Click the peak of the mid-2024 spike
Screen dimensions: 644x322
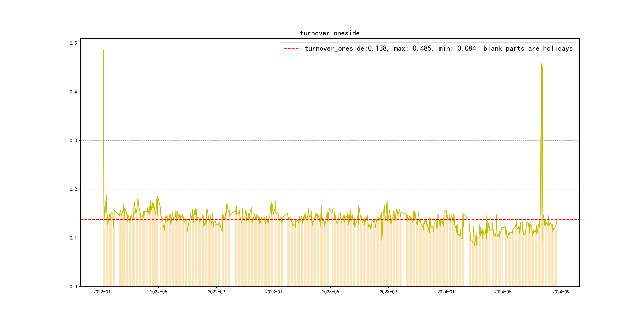click(541, 63)
